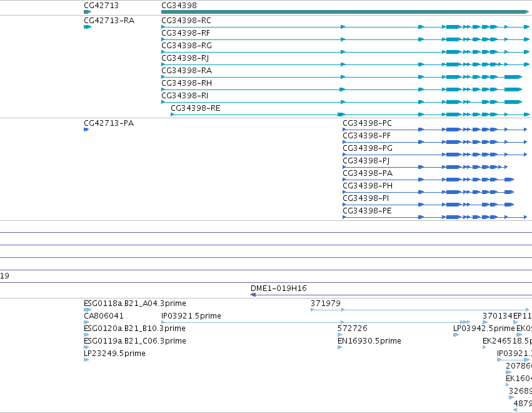Select protein CG34398-PJ
This screenshot has height=413, width=532.
coord(366,161)
